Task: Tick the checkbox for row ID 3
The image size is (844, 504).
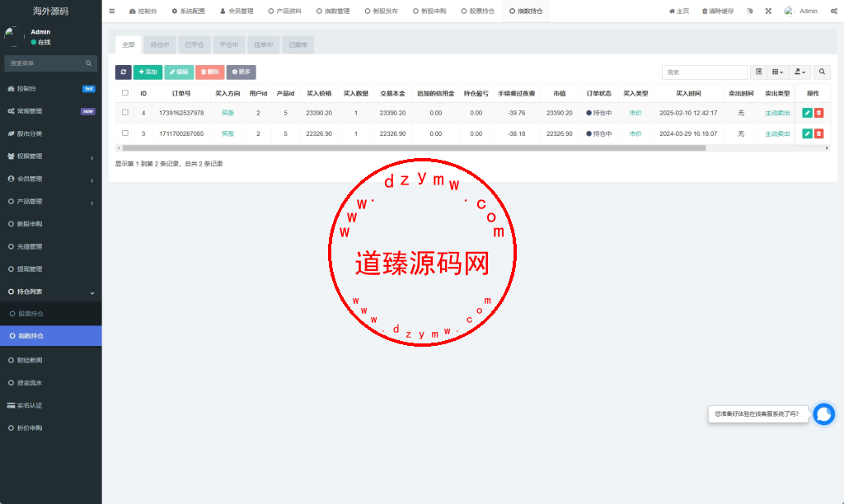Action: 125,133
